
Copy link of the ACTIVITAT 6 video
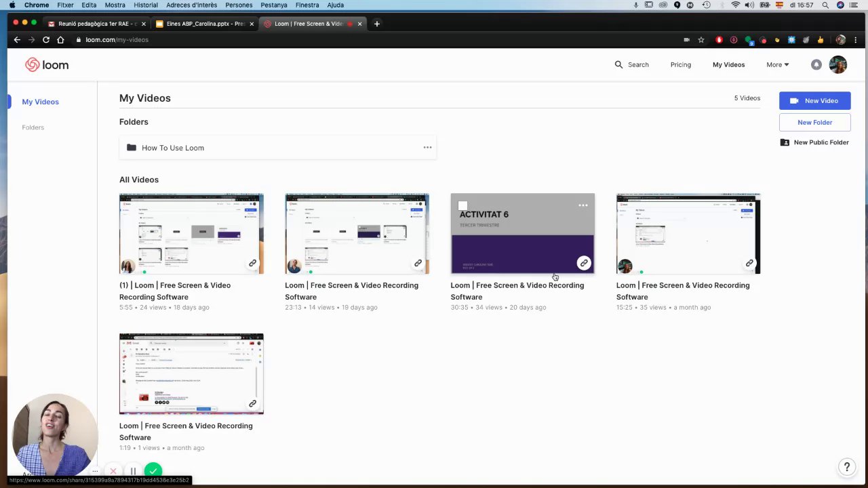[584, 263]
